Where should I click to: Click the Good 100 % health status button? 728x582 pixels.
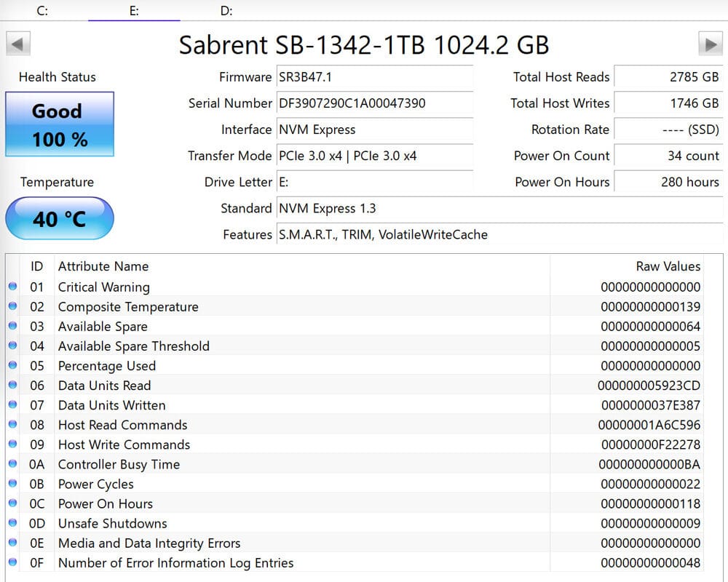(x=60, y=124)
